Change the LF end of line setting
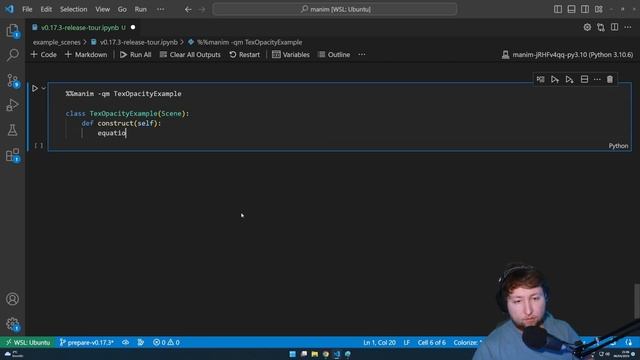 [x=407, y=342]
